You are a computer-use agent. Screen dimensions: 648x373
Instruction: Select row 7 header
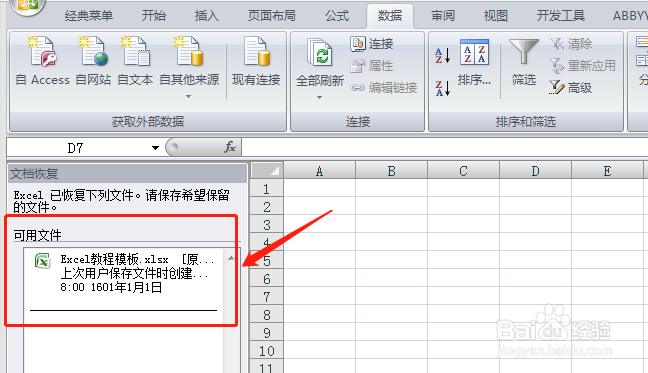267,297
